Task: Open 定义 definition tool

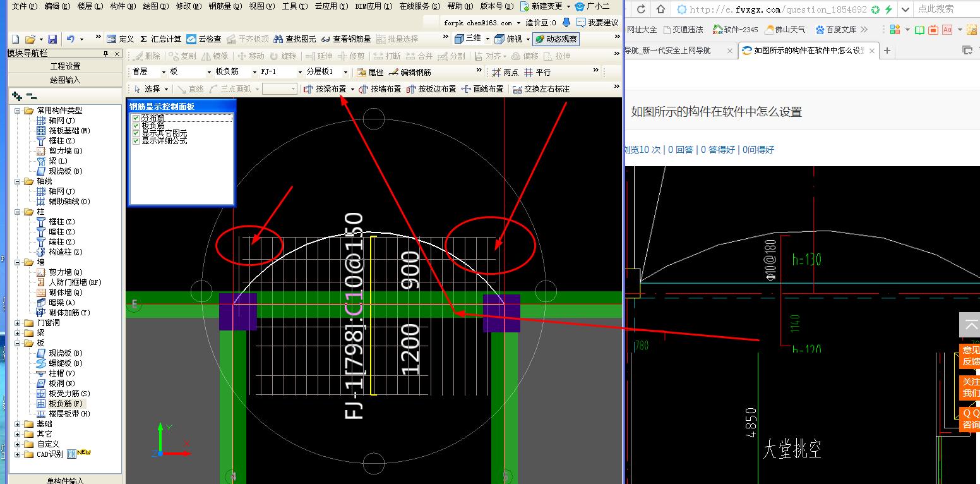Action: tap(120, 39)
